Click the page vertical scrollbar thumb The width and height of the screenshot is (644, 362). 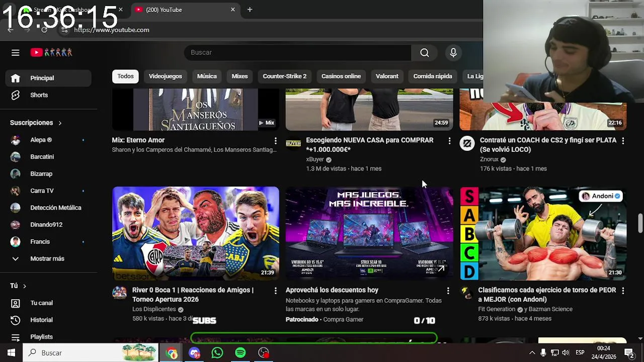[640, 223]
